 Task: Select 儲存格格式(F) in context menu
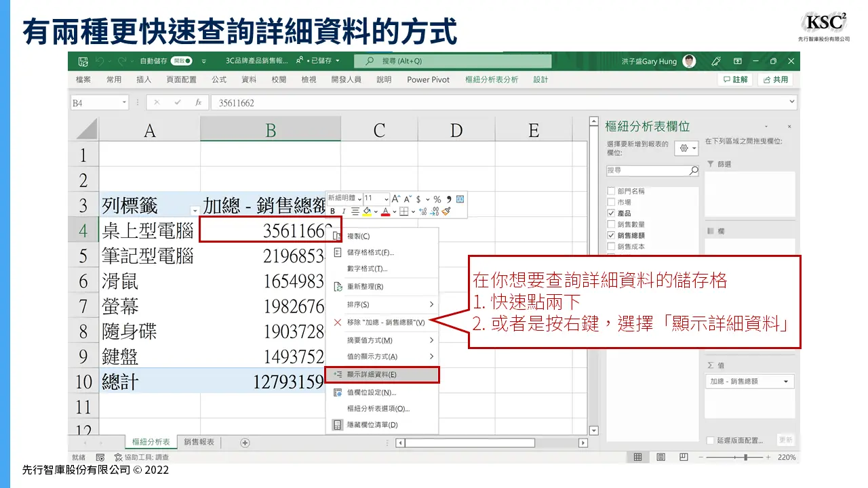(x=382, y=252)
